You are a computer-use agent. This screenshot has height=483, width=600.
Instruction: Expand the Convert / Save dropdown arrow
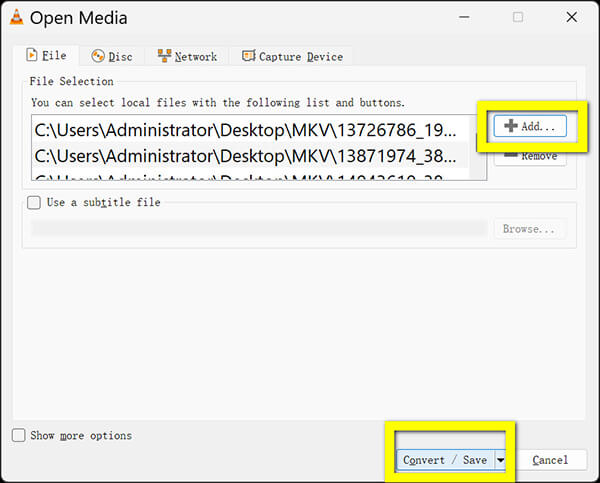pyautogui.click(x=500, y=460)
